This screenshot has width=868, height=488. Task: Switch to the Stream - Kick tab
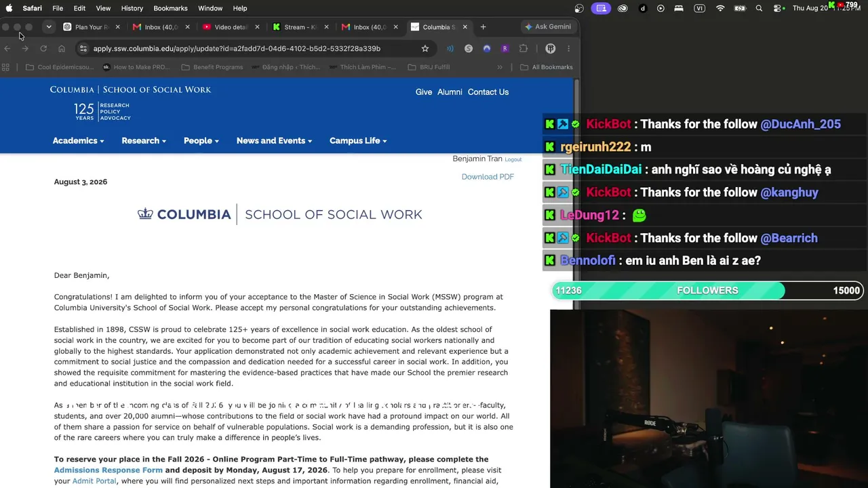click(300, 27)
